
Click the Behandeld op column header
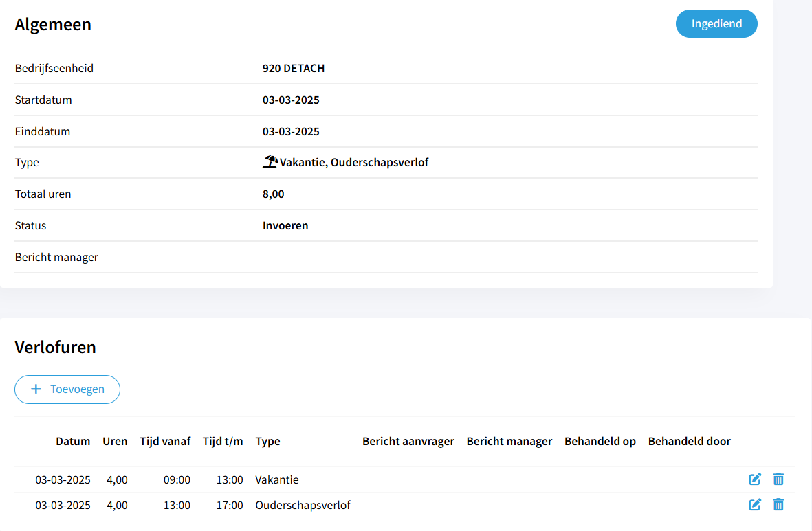coord(600,442)
